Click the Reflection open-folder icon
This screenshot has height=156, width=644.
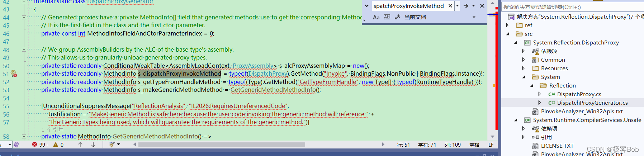(543, 85)
